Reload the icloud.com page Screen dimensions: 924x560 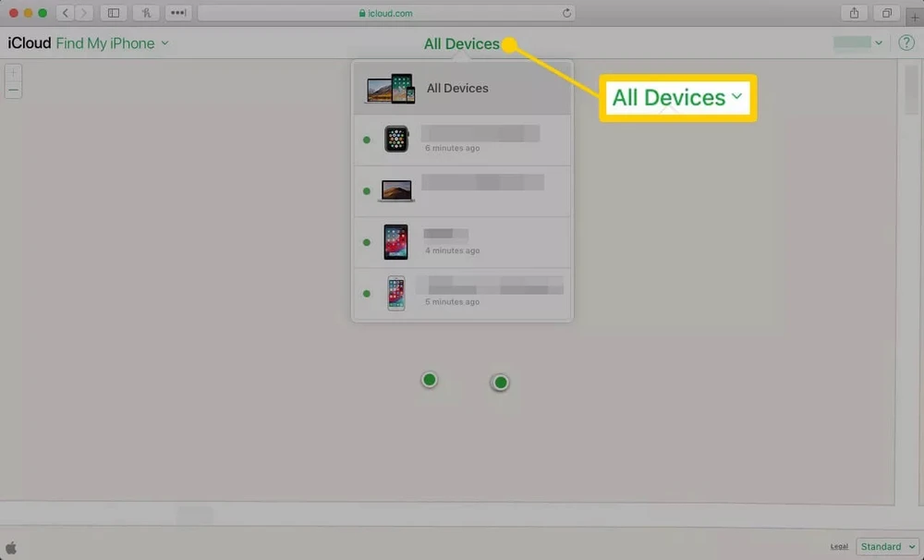coord(566,14)
